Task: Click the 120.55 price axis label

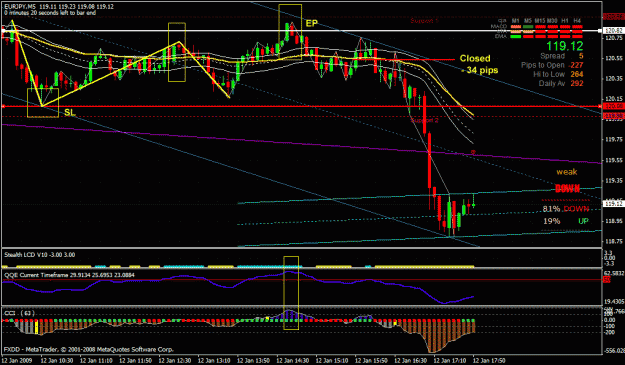Action: pyautogui.click(x=614, y=58)
